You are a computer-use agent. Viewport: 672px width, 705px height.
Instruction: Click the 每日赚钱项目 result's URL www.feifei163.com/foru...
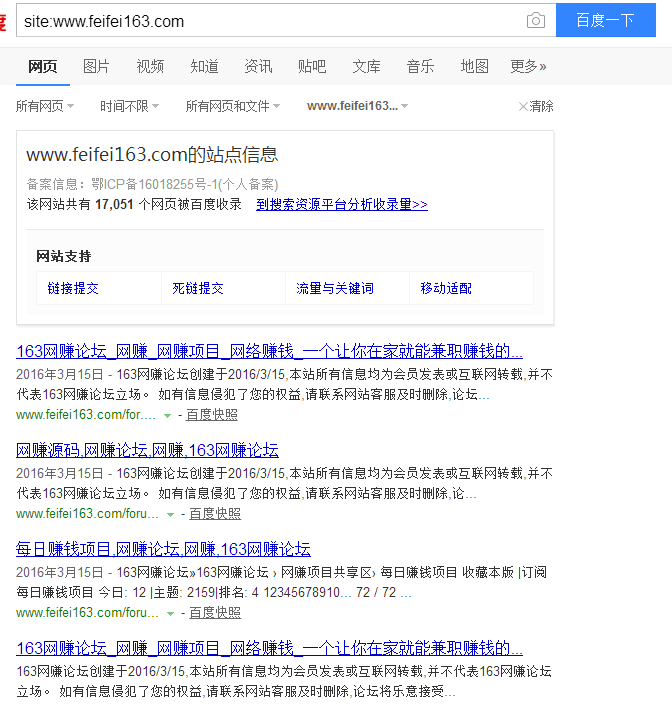(87, 612)
